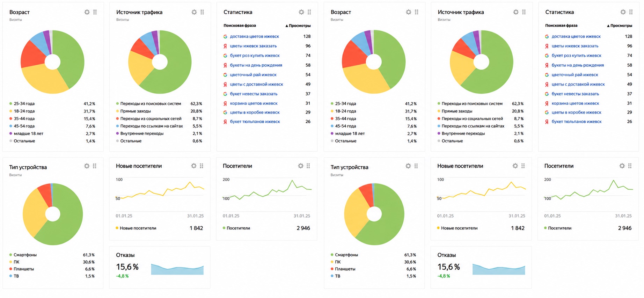Select "Переходы из социальных сетей" in right Источник трафика
This screenshot has width=644, height=298.
[472, 119]
